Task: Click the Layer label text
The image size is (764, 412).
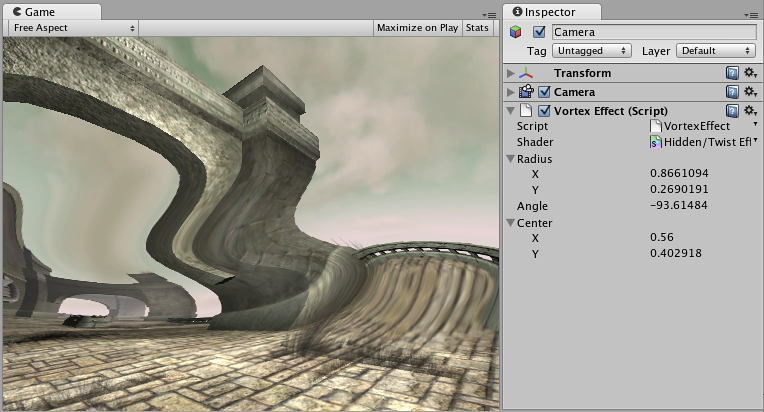Action: coord(656,51)
